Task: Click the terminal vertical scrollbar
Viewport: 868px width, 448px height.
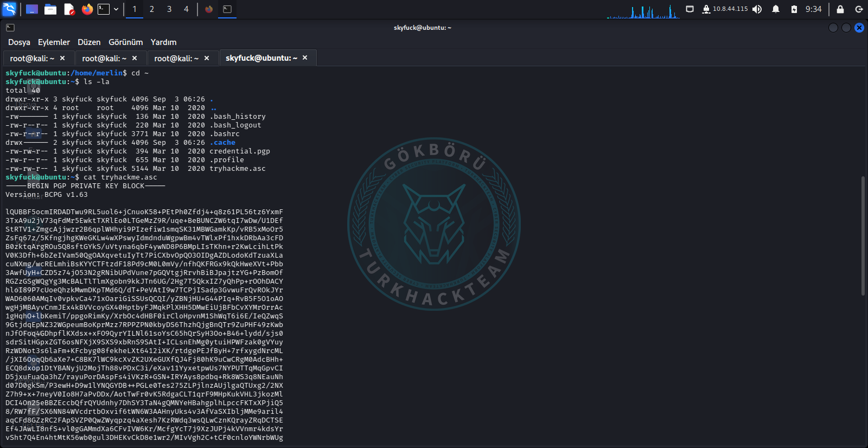Action: click(863, 236)
